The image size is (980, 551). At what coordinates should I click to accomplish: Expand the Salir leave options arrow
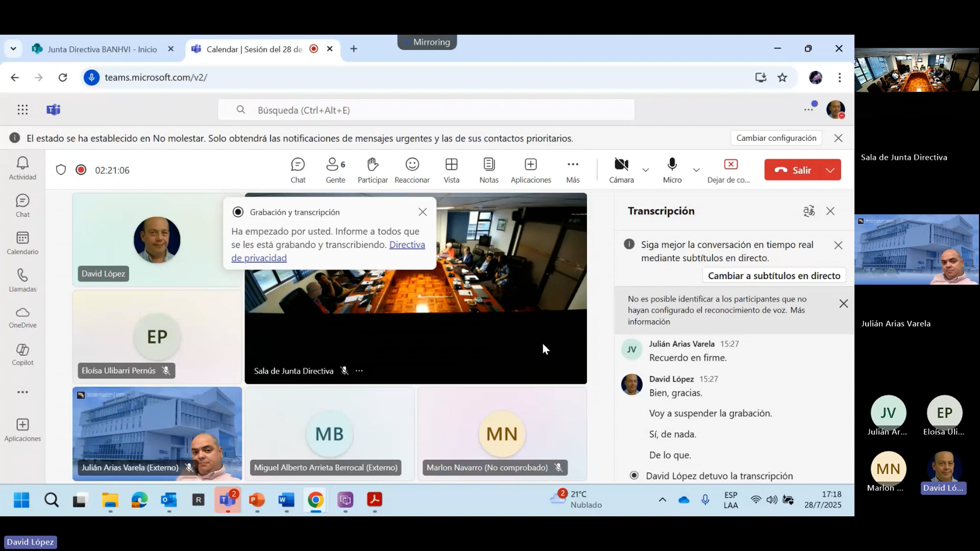click(x=831, y=170)
